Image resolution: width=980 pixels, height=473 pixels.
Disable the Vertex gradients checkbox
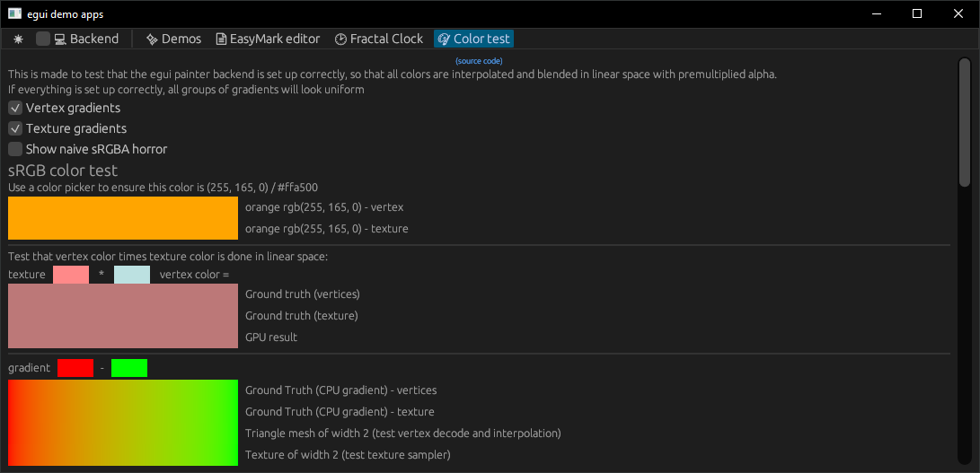pyautogui.click(x=15, y=108)
